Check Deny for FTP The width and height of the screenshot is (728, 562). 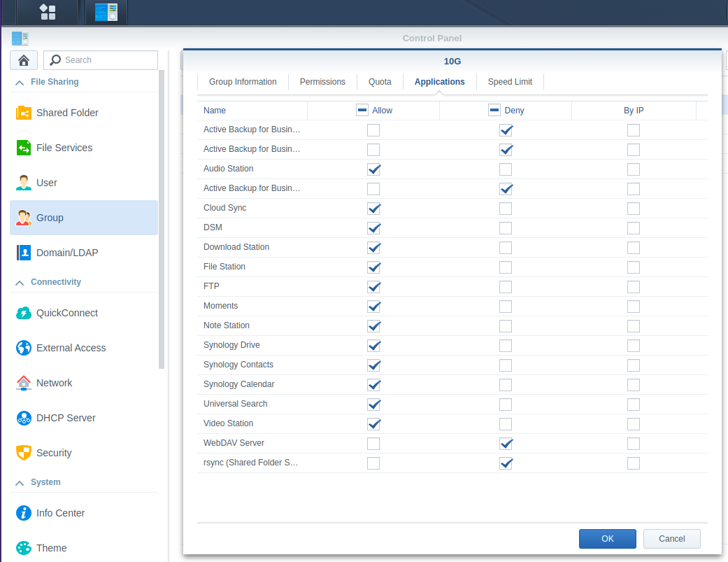pyautogui.click(x=506, y=287)
